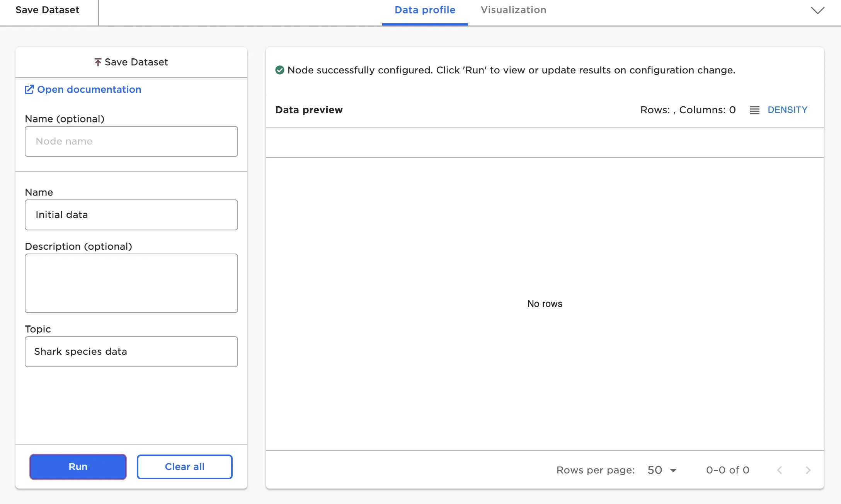Open documentation link

click(x=89, y=90)
